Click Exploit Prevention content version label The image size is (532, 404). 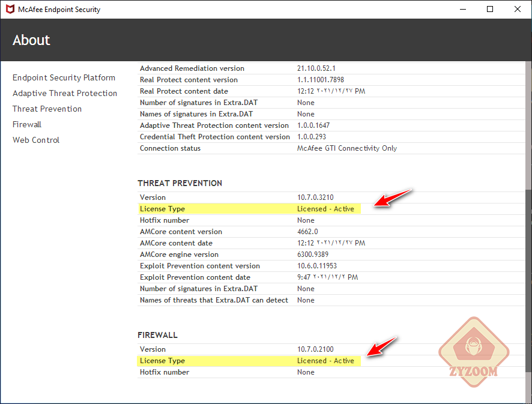tap(200, 266)
